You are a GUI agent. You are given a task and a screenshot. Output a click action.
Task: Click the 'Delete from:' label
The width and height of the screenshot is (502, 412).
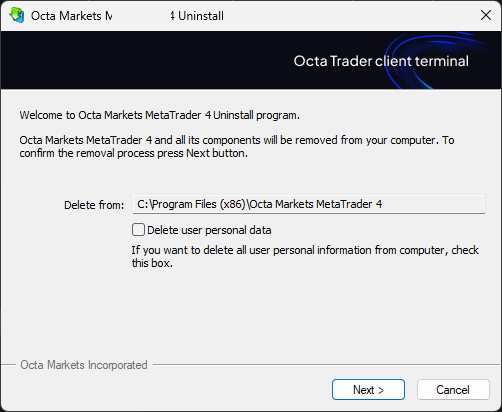(94, 205)
